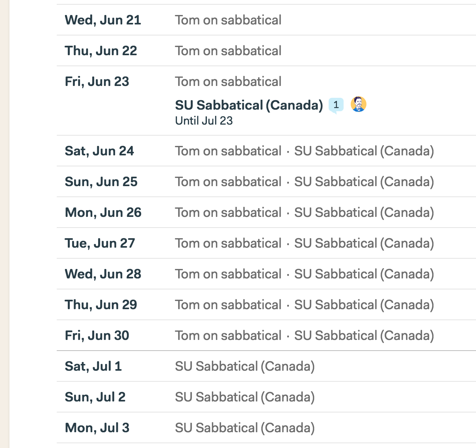
Task: Open Tom on sabbatical on Thu, Jun 29
Action: pos(228,305)
